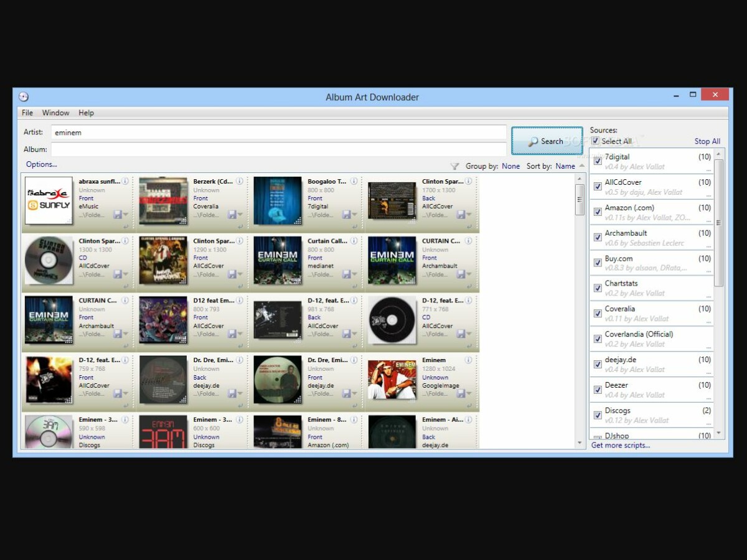Save the Dr. Dre deejay.de back cover
Viewport: 747px width, 560px height.
pyautogui.click(x=232, y=394)
